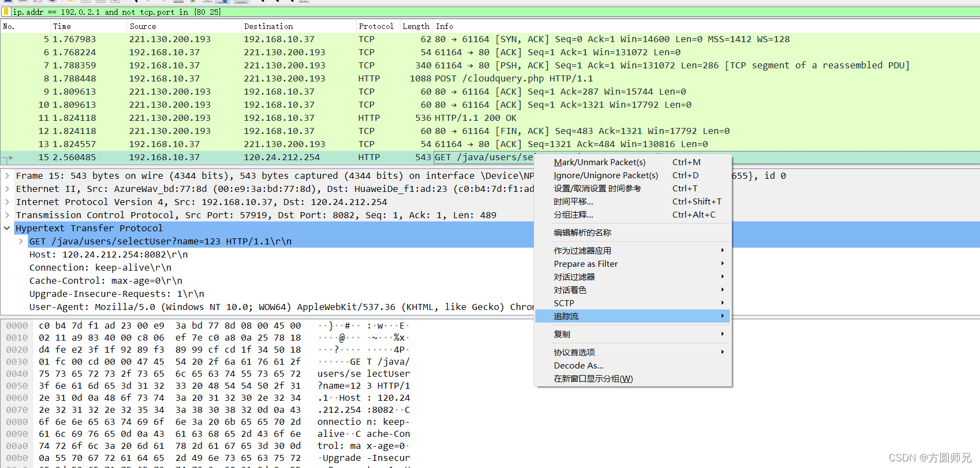
Task: Sort by the Source column header
Action: coord(184,26)
